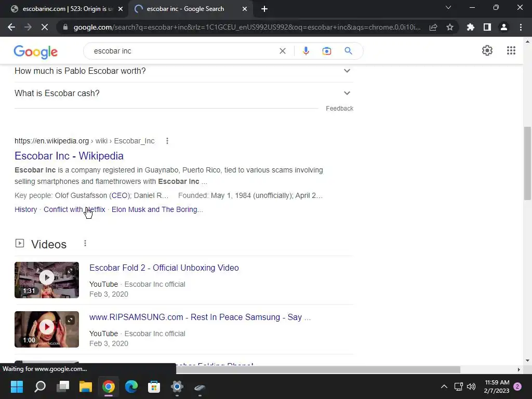Open more options for Wikipedia result
The width and height of the screenshot is (532, 399).
pyautogui.click(x=167, y=141)
